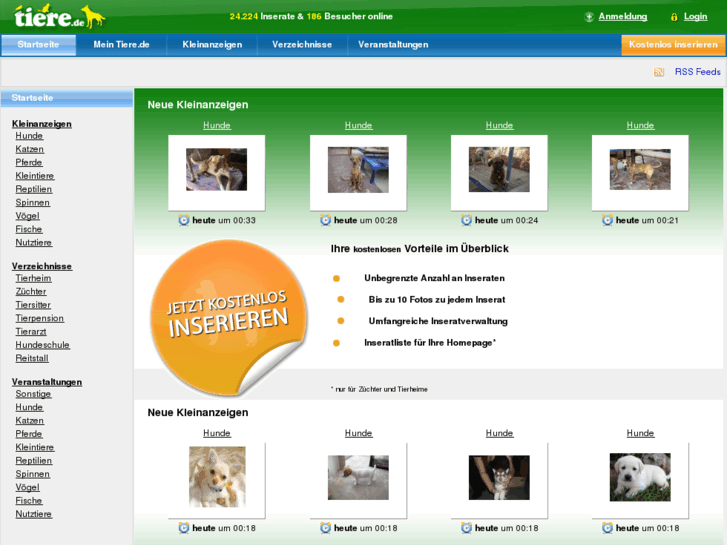Image resolution: width=727 pixels, height=545 pixels.
Task: Open the fluffy white chihuahua thumbnail
Action: [217, 477]
